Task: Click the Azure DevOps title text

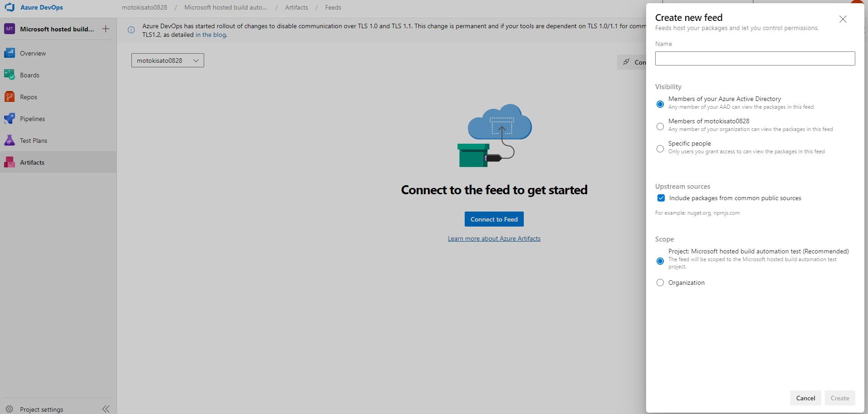Action: 42,7
